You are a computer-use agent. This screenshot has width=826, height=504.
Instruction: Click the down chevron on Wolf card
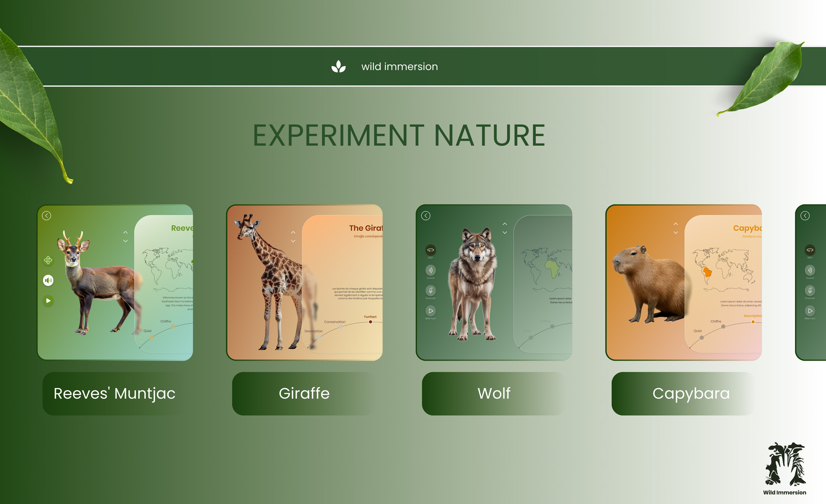[505, 232]
